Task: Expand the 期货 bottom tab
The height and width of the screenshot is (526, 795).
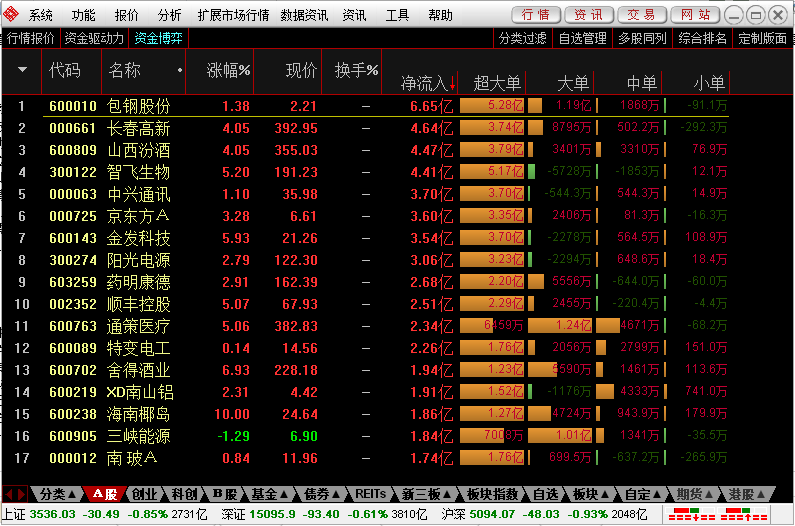Action: [x=695, y=494]
